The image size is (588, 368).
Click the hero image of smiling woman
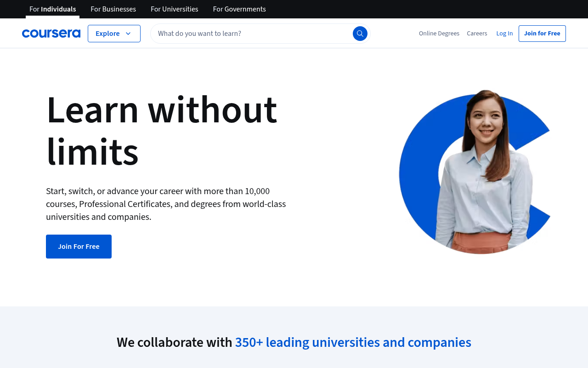pyautogui.click(x=475, y=172)
